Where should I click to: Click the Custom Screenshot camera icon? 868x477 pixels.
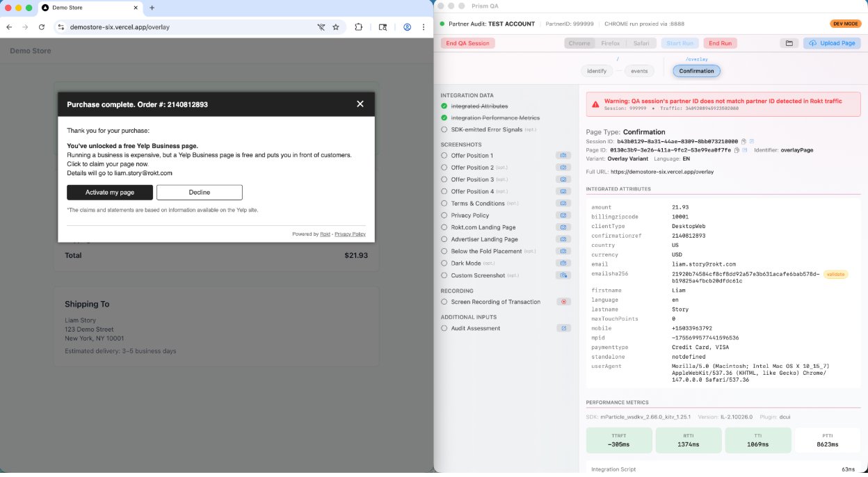pyautogui.click(x=563, y=275)
